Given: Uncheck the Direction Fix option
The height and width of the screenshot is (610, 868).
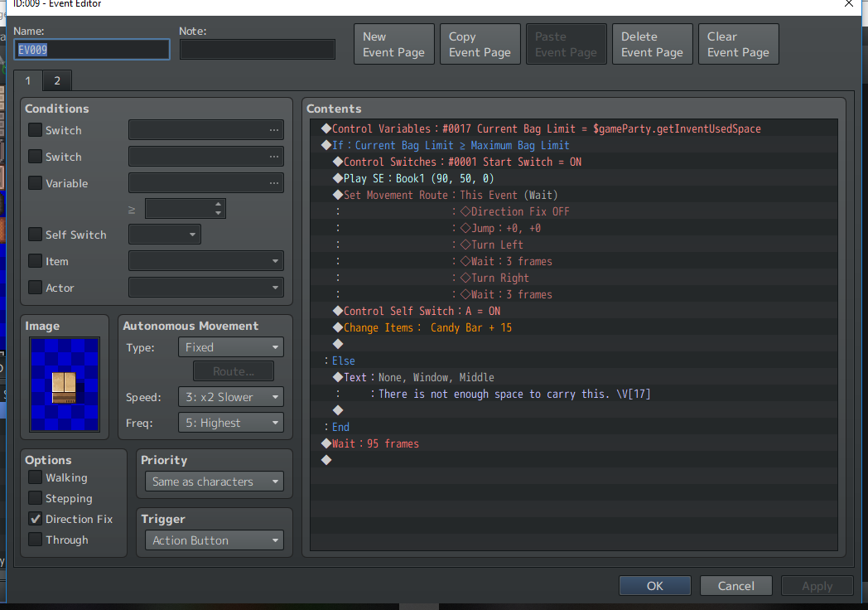Looking at the screenshot, I should [35, 519].
